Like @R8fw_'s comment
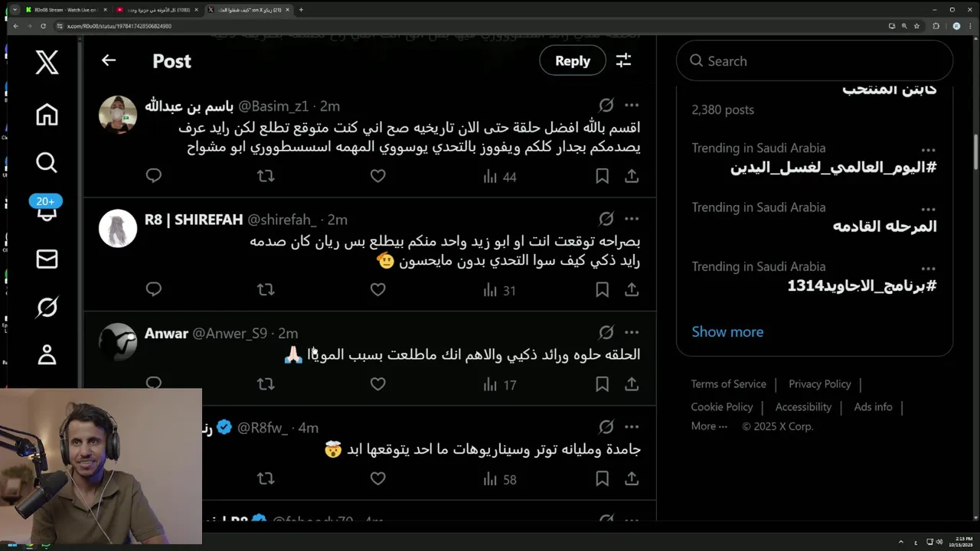Image resolution: width=980 pixels, height=551 pixels. pyautogui.click(x=377, y=479)
